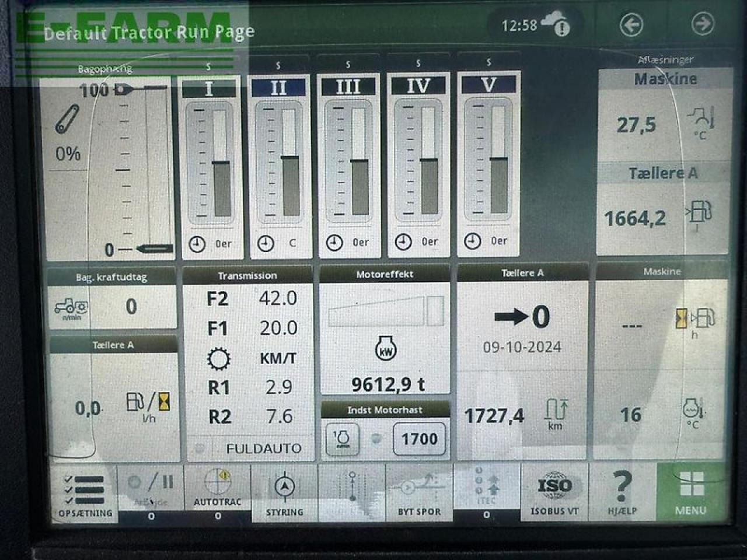Open the ISOBUS VT shortcut
747x560 pixels.
click(x=554, y=492)
